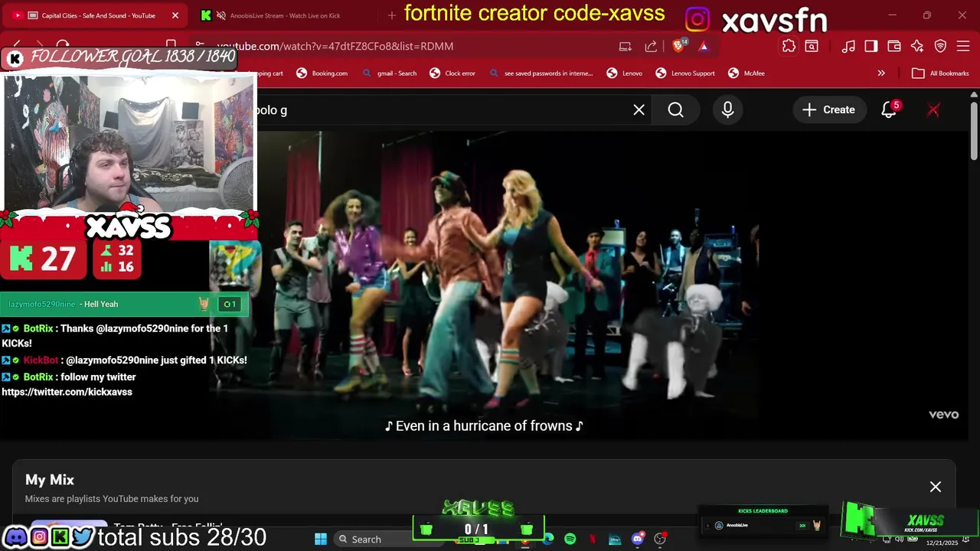The width and height of the screenshot is (980, 551).
Task: Open the Brave Wallet icon
Action: pyautogui.click(x=893, y=47)
